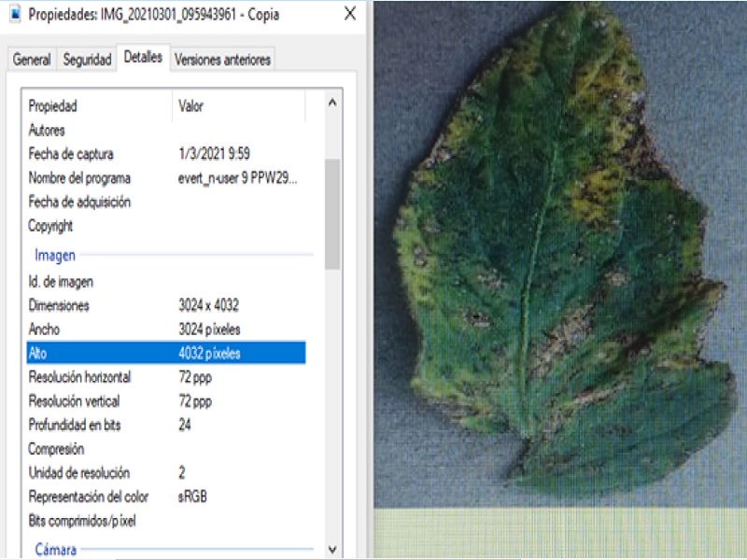Click the 3024 píxeles width value
This screenshot has height=560, width=747.
point(209,329)
